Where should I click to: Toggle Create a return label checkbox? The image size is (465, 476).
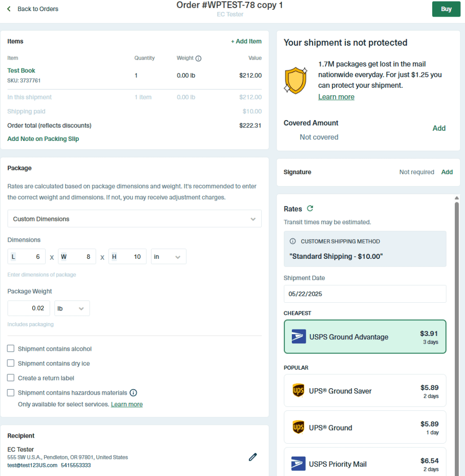(11, 378)
